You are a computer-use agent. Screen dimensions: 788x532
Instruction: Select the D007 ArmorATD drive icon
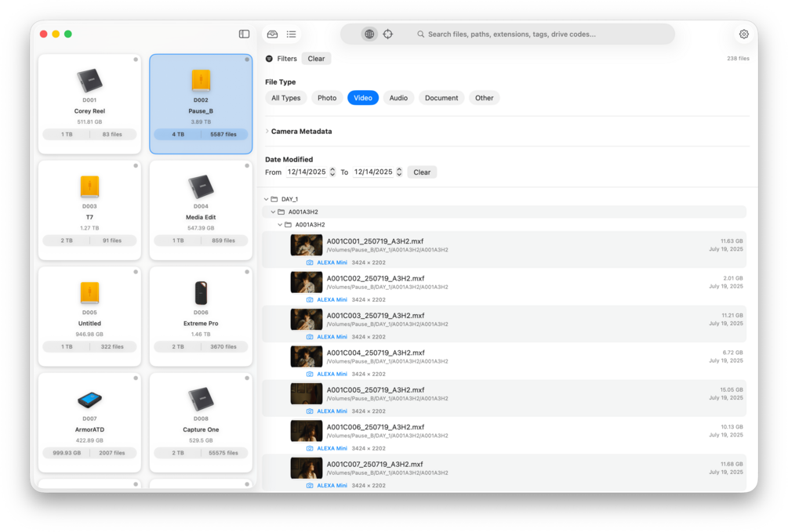click(x=89, y=400)
